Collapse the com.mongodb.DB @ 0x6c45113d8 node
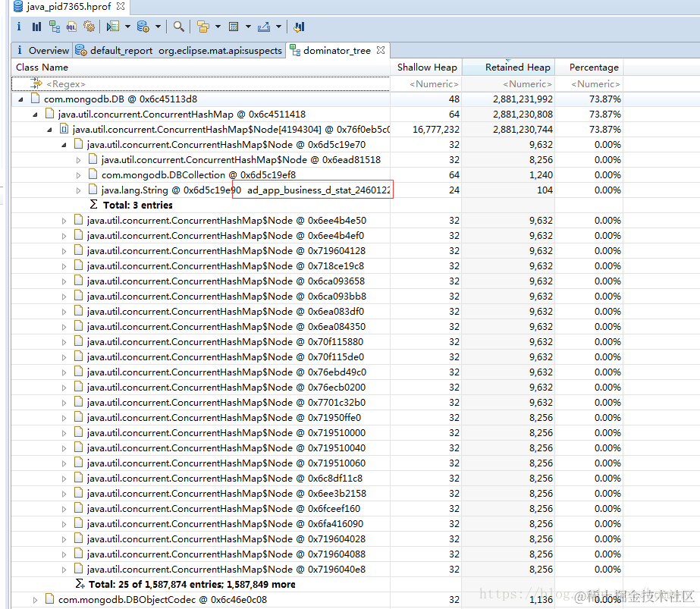This screenshot has width=700, height=609. click(20, 99)
